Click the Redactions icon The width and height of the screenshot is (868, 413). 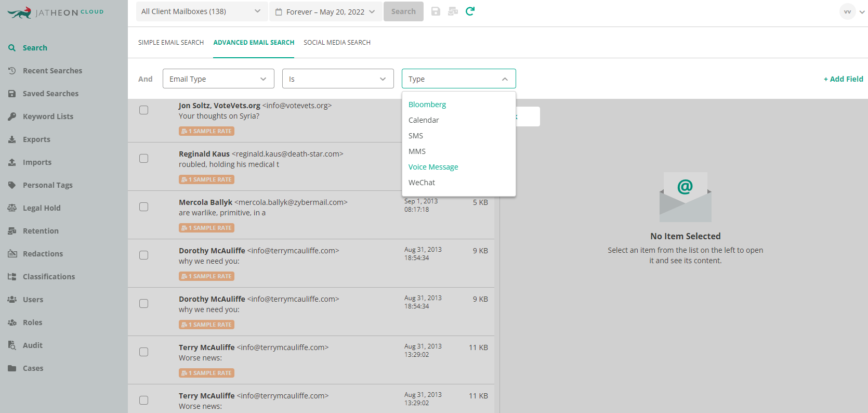pyautogui.click(x=12, y=254)
